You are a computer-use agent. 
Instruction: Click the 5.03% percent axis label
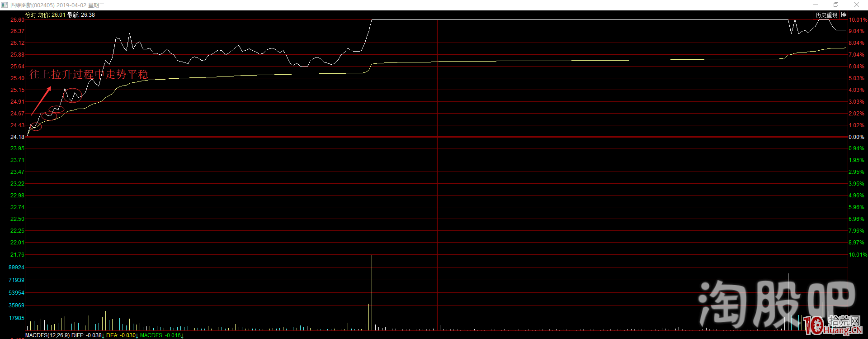(x=856, y=78)
